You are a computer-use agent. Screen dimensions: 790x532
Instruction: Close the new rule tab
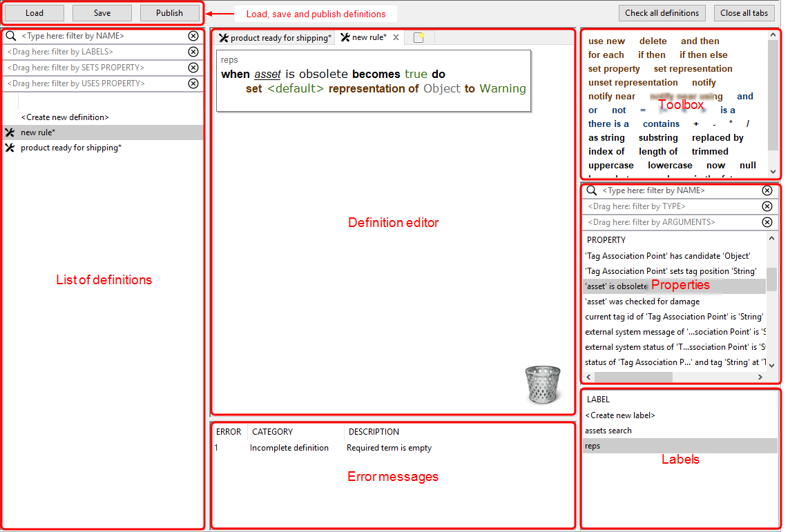(396, 37)
